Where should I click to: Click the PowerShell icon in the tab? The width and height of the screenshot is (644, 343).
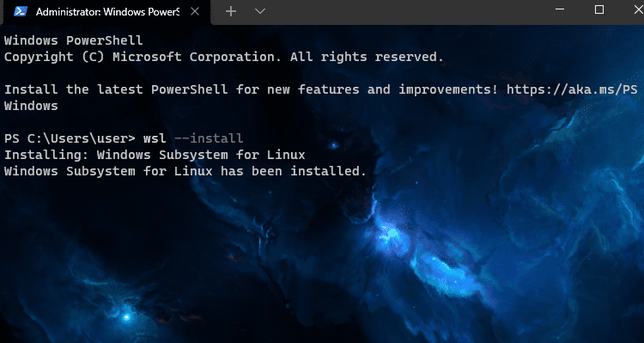click(21, 11)
